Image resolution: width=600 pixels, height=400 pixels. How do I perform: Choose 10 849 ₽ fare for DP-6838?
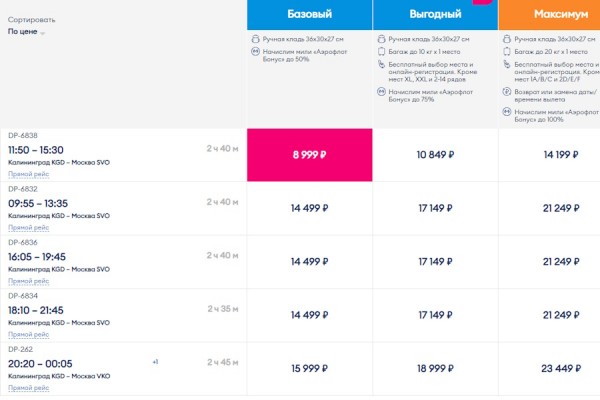tap(435, 155)
